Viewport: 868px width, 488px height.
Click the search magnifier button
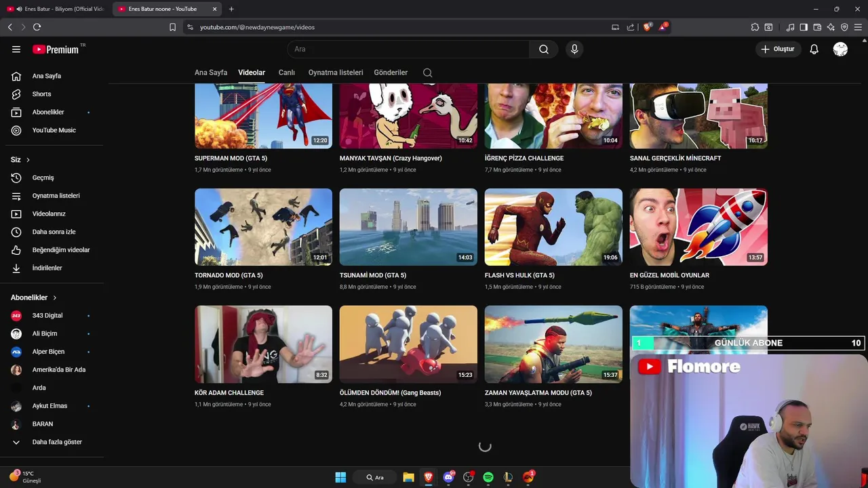point(544,49)
